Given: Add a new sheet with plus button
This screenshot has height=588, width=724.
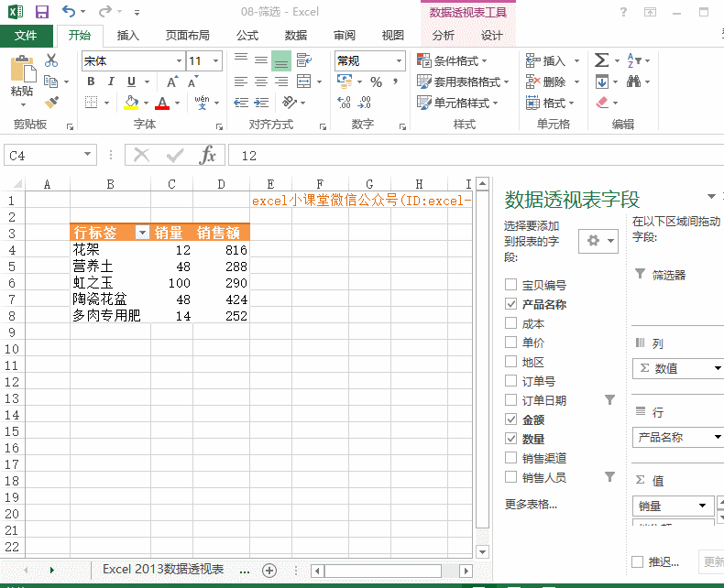Looking at the screenshot, I should click(269, 571).
